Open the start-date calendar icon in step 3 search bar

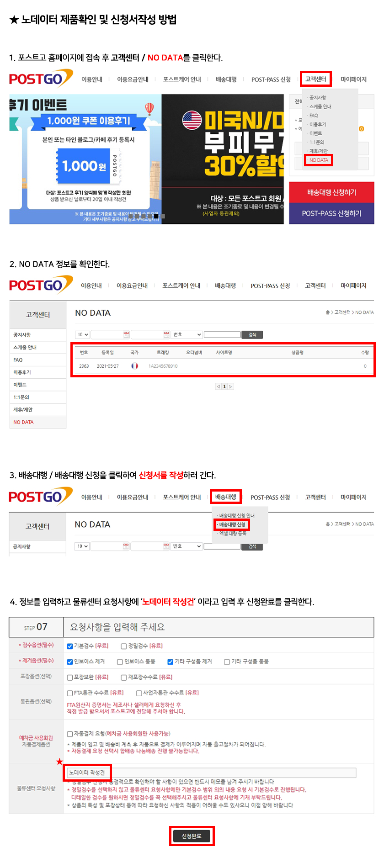pyautogui.click(x=126, y=546)
